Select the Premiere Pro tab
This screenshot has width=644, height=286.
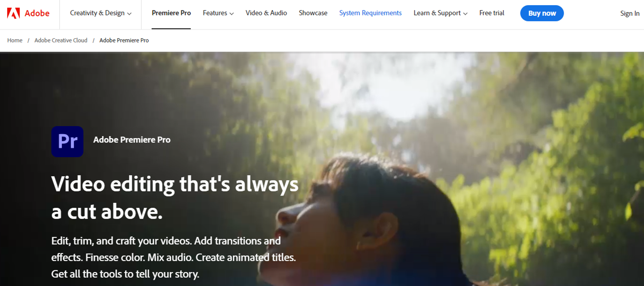click(171, 13)
